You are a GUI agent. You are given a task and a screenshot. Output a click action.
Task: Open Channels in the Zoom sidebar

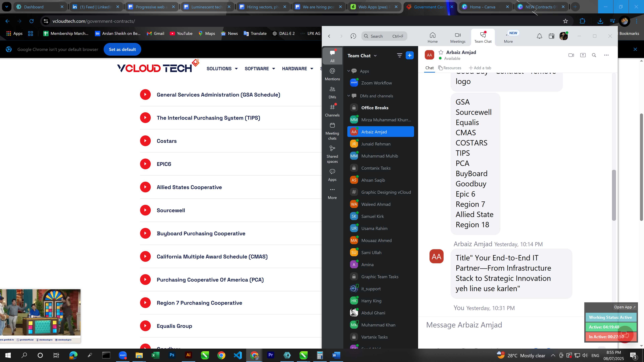point(332,111)
